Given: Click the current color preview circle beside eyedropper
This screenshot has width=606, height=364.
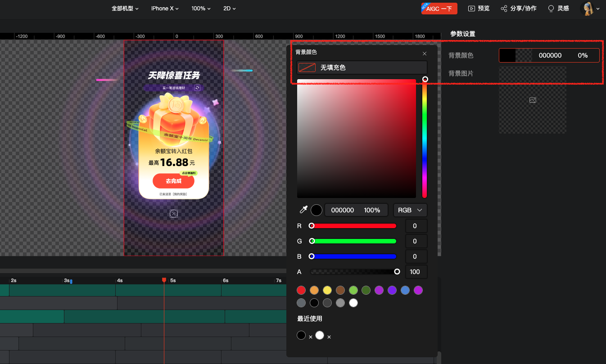Looking at the screenshot, I should [x=317, y=210].
